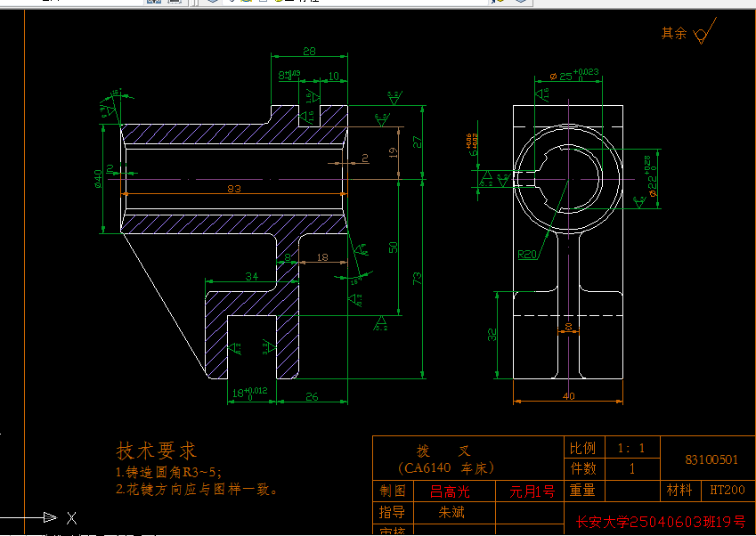Click the surface roughness symbol beside 其余

704,34
